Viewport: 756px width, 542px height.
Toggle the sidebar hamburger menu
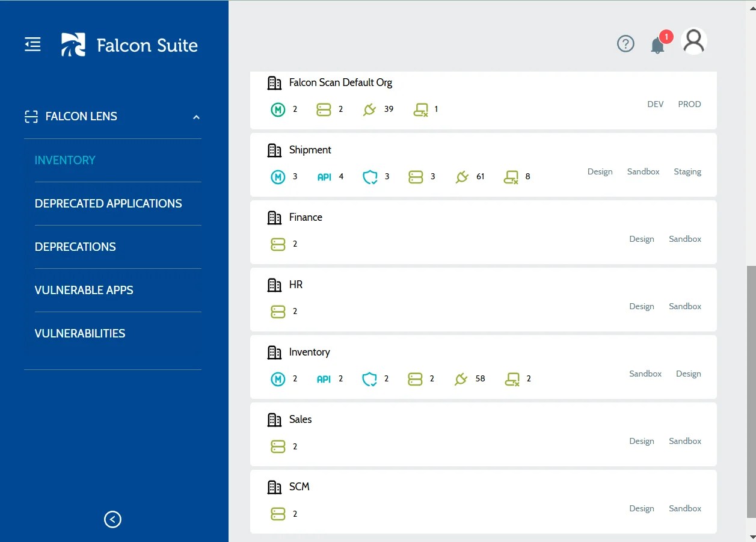pyautogui.click(x=32, y=45)
